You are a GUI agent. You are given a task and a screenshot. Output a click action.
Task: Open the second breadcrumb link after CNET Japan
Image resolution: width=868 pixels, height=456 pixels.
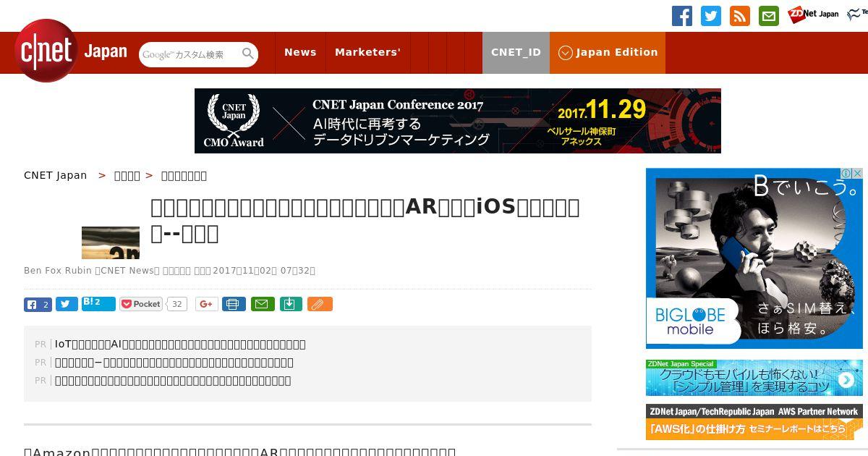[x=127, y=176]
